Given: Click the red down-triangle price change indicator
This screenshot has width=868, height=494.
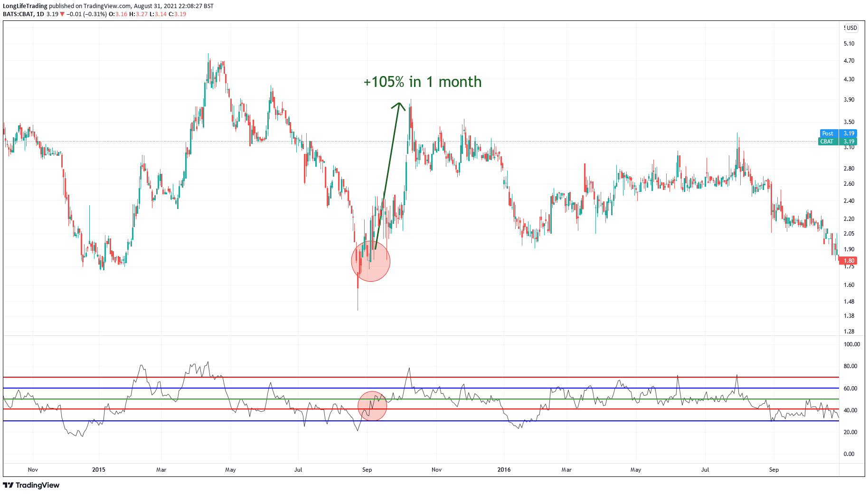Looking at the screenshot, I should coord(62,14).
